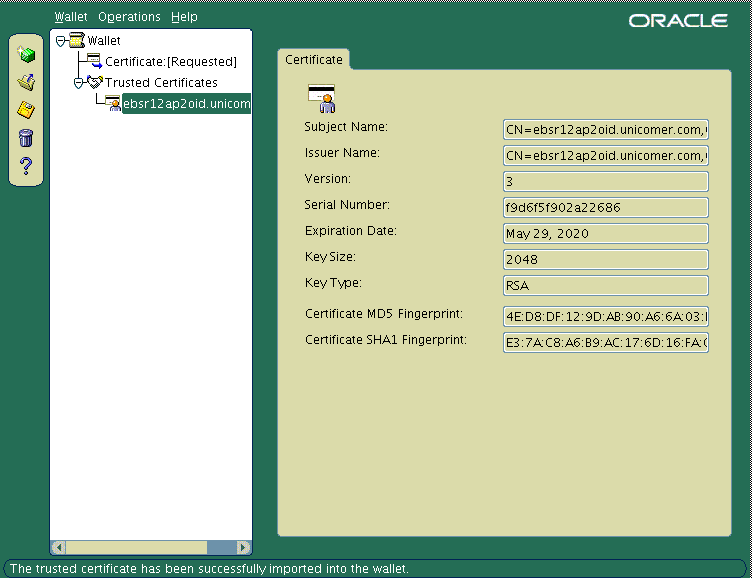The width and height of the screenshot is (752, 578).
Task: Click the status bar import success message
Action: coord(209,569)
